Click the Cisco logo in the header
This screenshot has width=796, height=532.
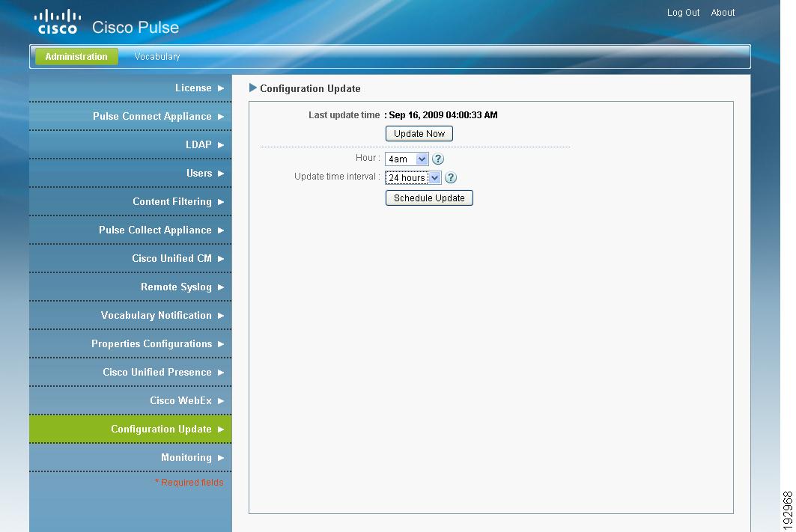57,19
